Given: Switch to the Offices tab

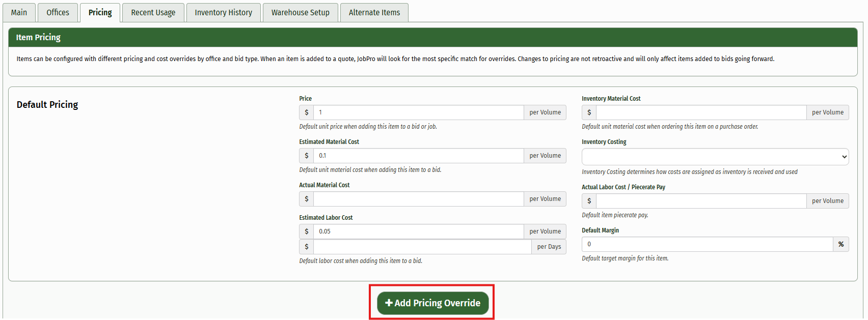Looking at the screenshot, I should [58, 12].
